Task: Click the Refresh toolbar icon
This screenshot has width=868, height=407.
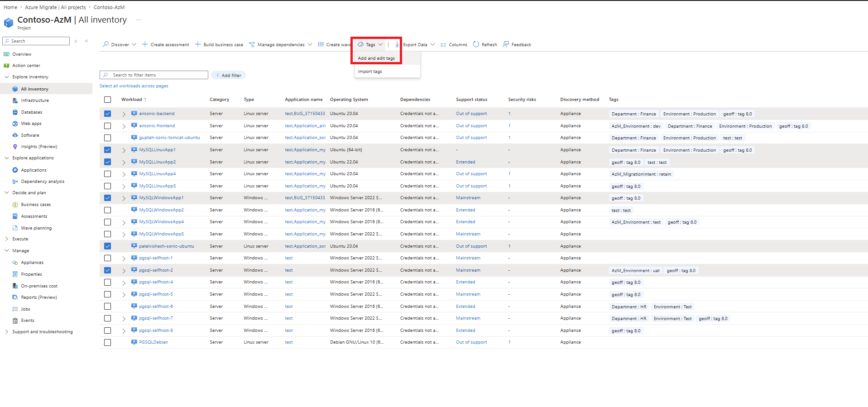Action: tap(476, 44)
